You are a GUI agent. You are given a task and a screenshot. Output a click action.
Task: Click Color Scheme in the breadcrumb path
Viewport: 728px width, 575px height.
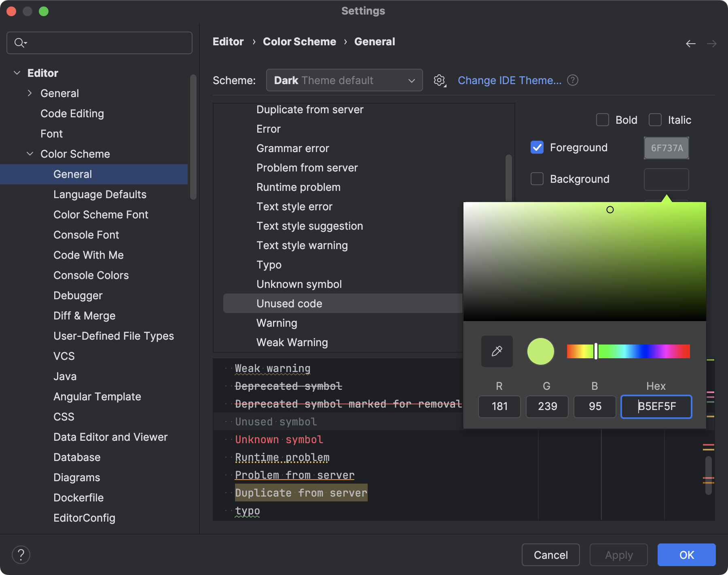coord(299,41)
